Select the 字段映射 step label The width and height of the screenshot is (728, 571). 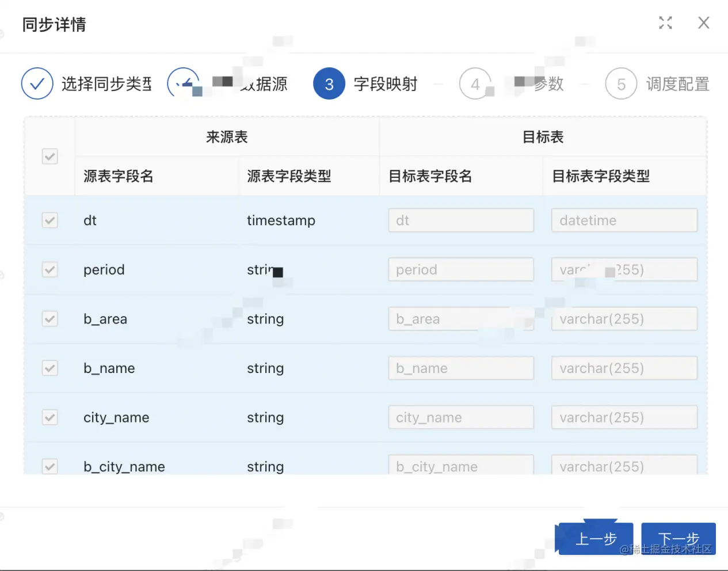click(x=386, y=84)
